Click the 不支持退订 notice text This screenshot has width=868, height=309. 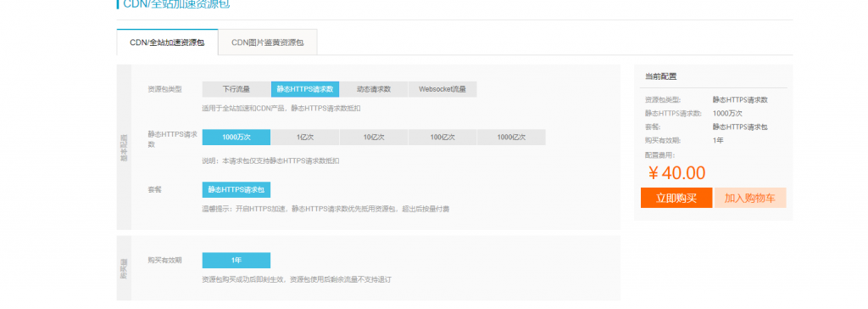tap(297, 279)
